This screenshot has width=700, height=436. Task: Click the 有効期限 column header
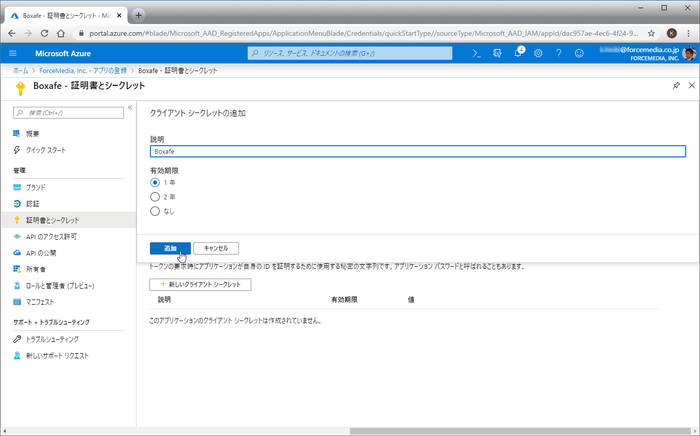point(344,300)
